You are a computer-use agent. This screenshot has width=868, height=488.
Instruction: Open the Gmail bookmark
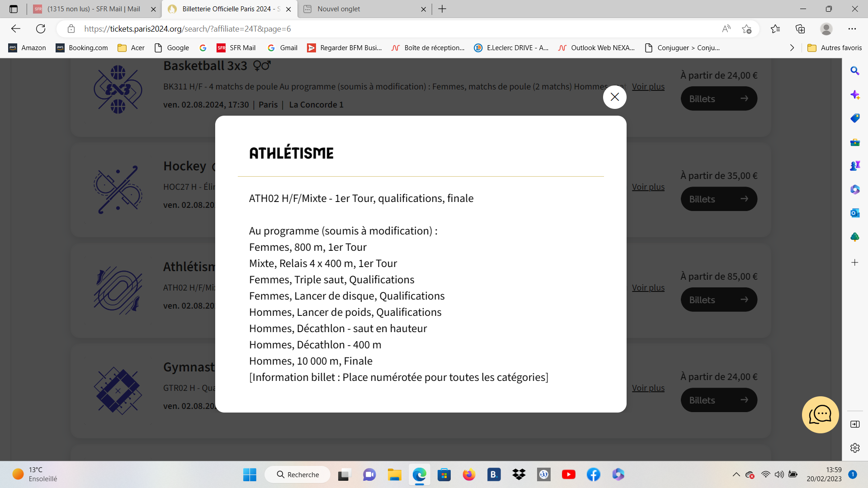(x=283, y=48)
